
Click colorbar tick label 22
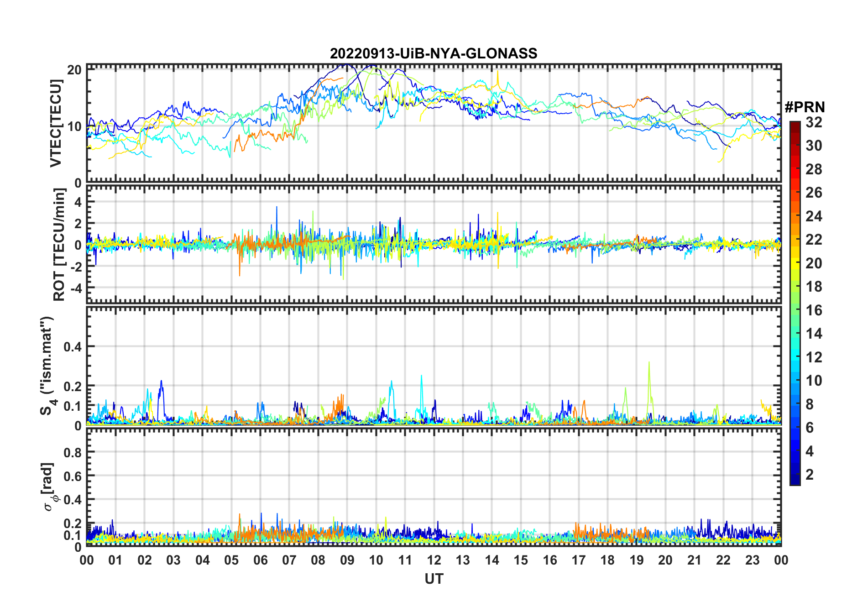814,240
